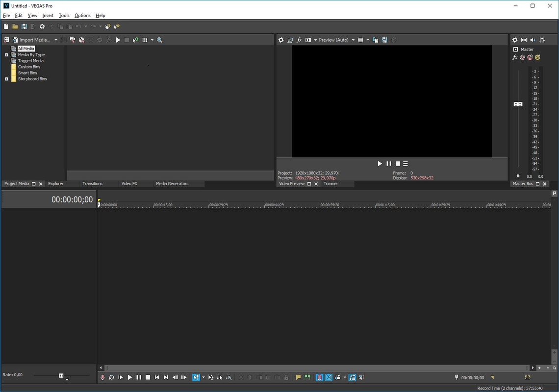559x392 pixels.
Task: Click the playback Rate slider handle
Action: point(61,376)
